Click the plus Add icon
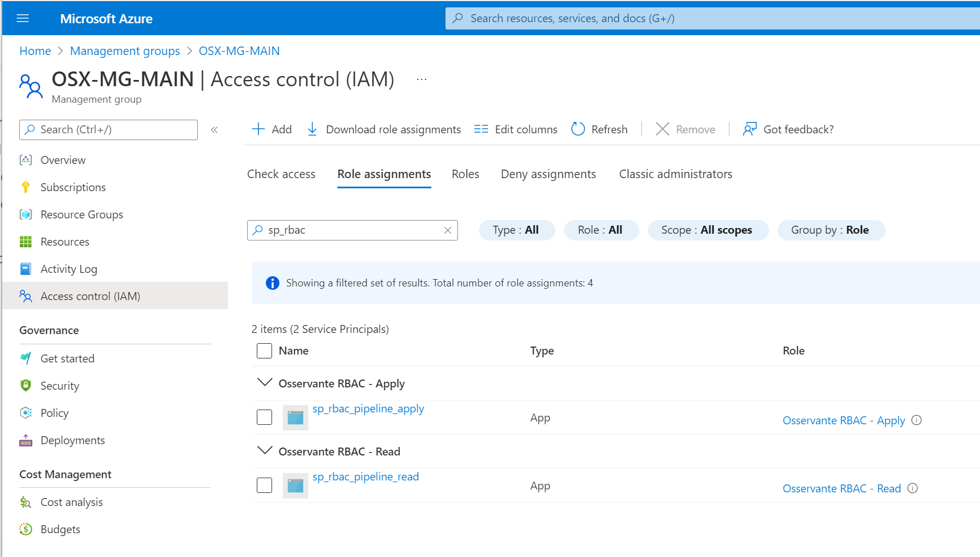The image size is (980, 557). [x=258, y=129]
